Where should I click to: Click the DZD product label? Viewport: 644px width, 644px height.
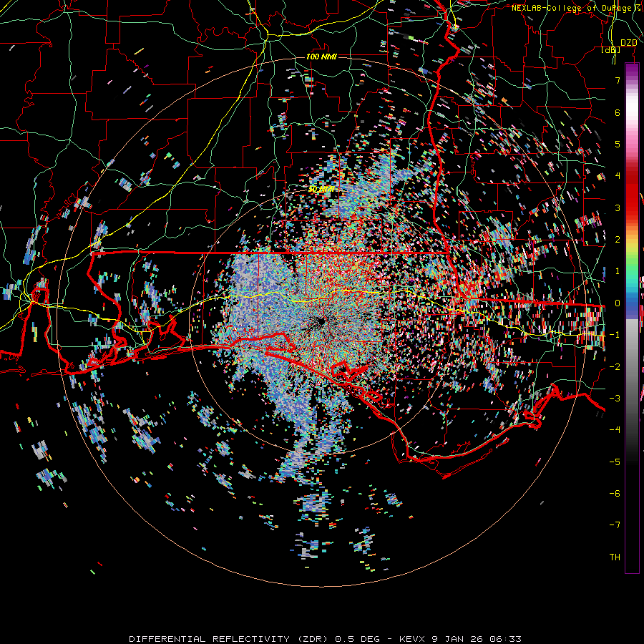click(628, 42)
